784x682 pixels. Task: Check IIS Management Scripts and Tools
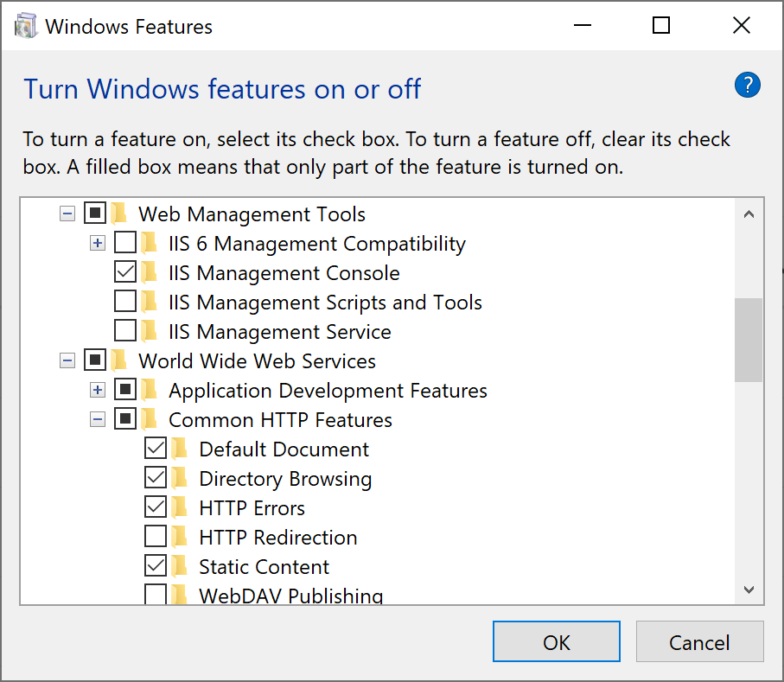click(125, 302)
